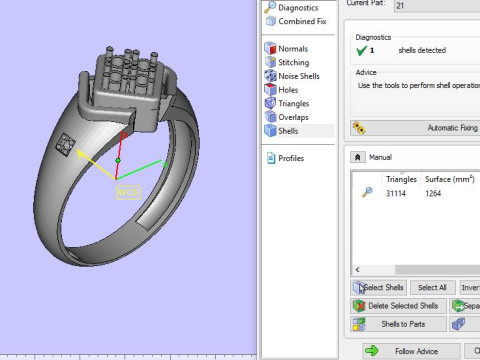Open the Profiles page
Viewport: 480px width, 360px height.
(285, 158)
